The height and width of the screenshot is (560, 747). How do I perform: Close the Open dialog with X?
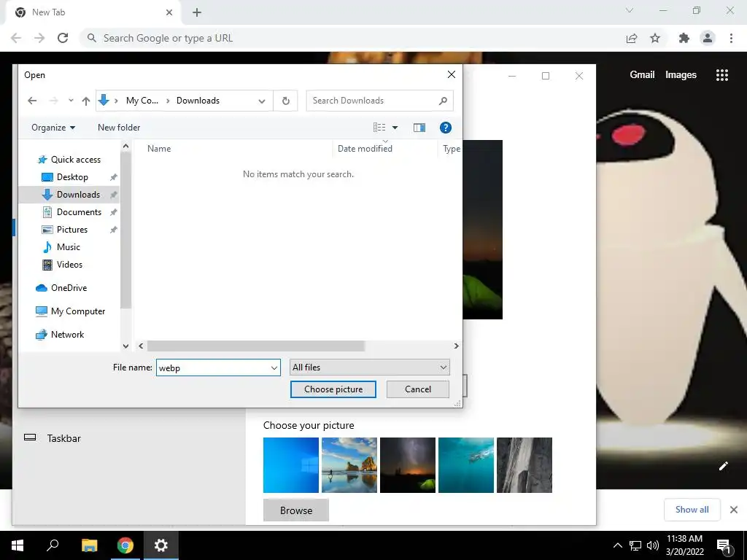(451, 75)
